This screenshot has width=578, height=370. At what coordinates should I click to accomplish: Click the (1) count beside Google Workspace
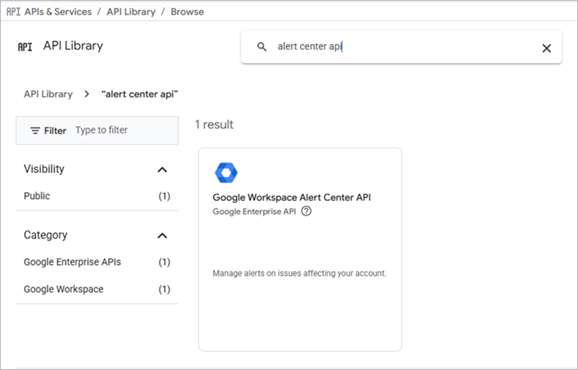pyautogui.click(x=164, y=289)
